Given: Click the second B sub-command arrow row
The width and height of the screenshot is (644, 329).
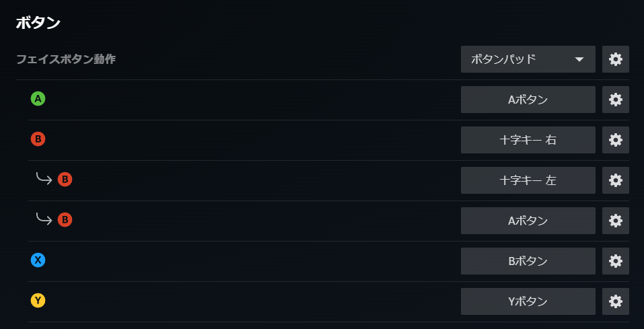Looking at the screenshot, I should (55, 220).
